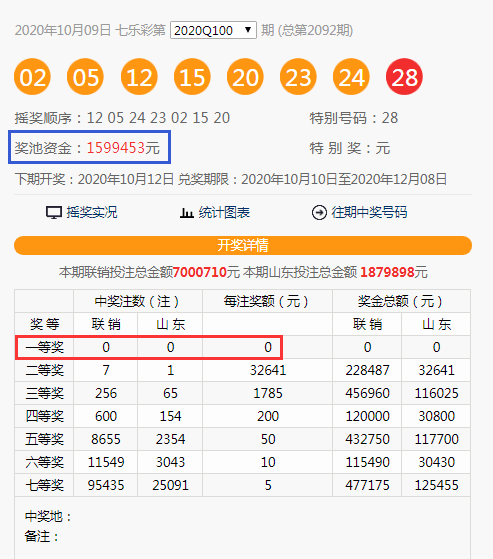Image resolution: width=493 pixels, height=559 pixels.
Task: Click the third prize per-bet amount 1785
Action: (x=268, y=393)
